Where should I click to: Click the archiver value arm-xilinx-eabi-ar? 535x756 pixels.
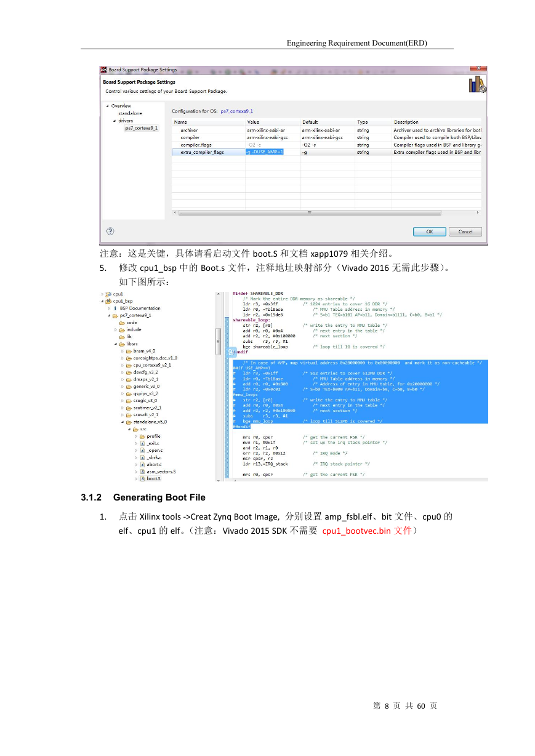pos(266,130)
